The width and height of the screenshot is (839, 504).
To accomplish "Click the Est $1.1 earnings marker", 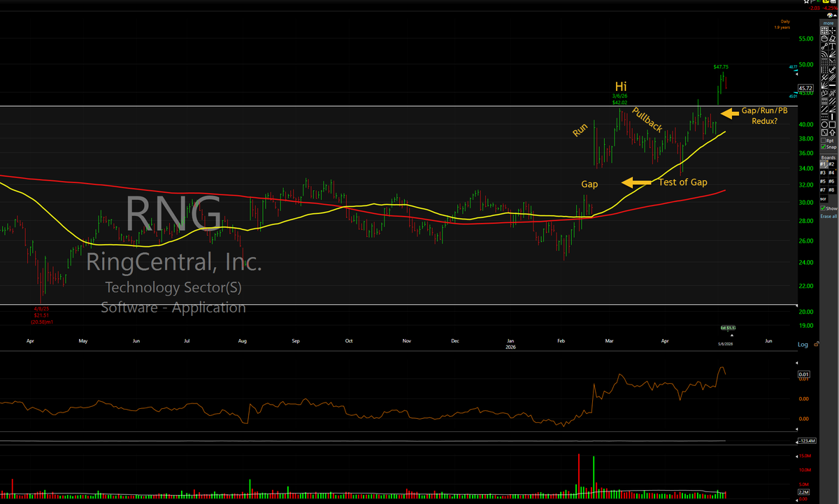I will click(729, 327).
